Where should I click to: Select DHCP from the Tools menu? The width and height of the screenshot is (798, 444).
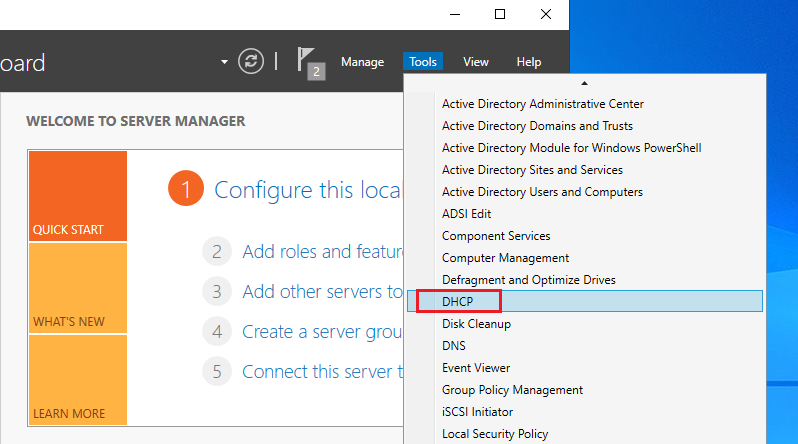click(x=459, y=301)
